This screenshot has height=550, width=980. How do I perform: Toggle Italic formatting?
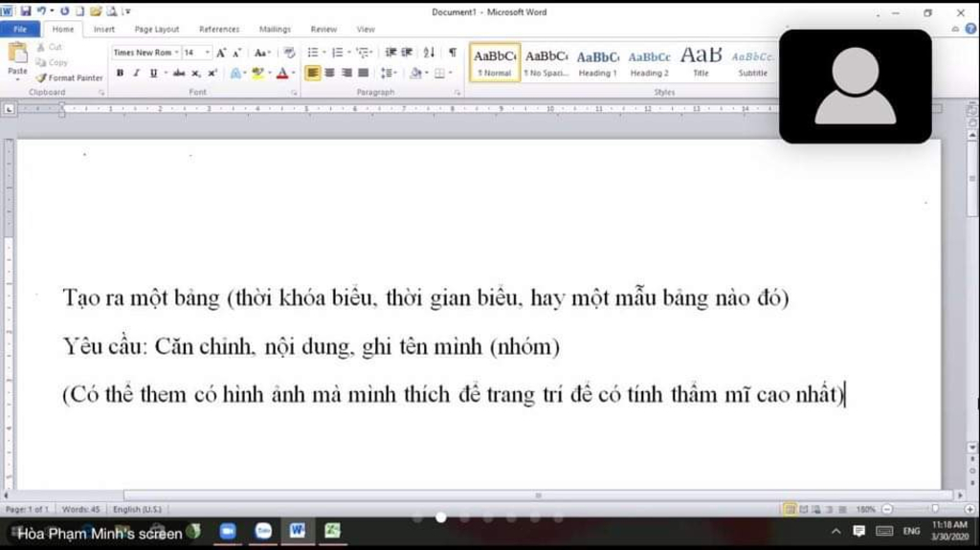click(x=136, y=73)
